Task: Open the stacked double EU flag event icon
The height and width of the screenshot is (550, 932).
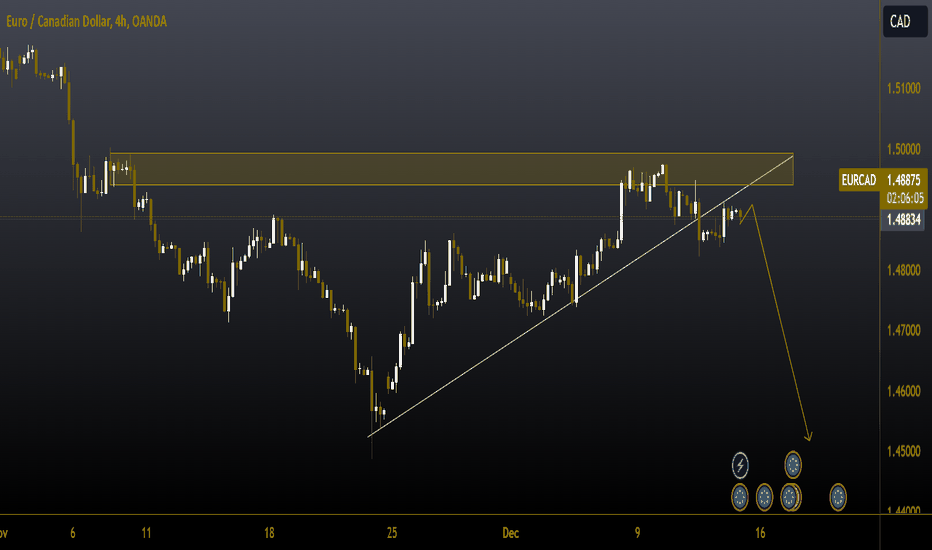Action: [791, 497]
